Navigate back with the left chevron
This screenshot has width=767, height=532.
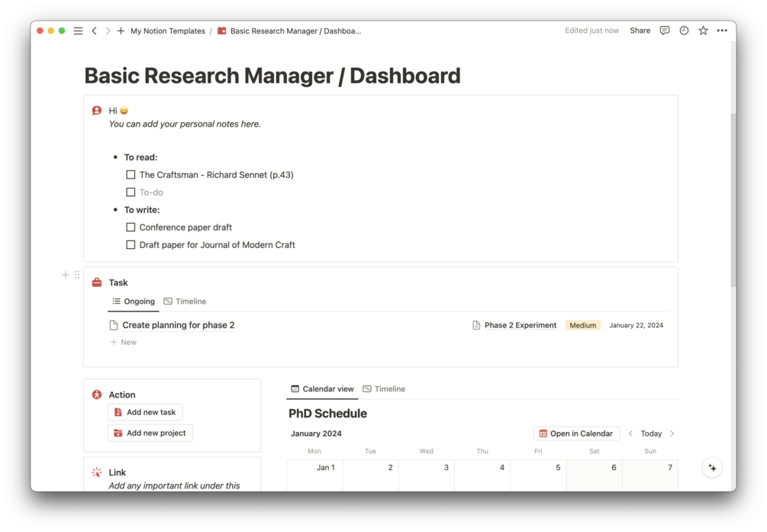[95, 31]
